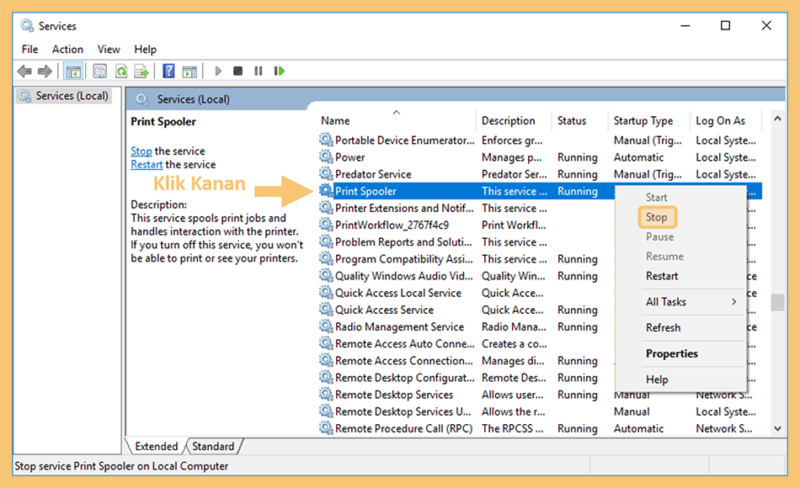The image size is (800, 488).
Task: Sort by the Log On As column header
Action: 725,120
